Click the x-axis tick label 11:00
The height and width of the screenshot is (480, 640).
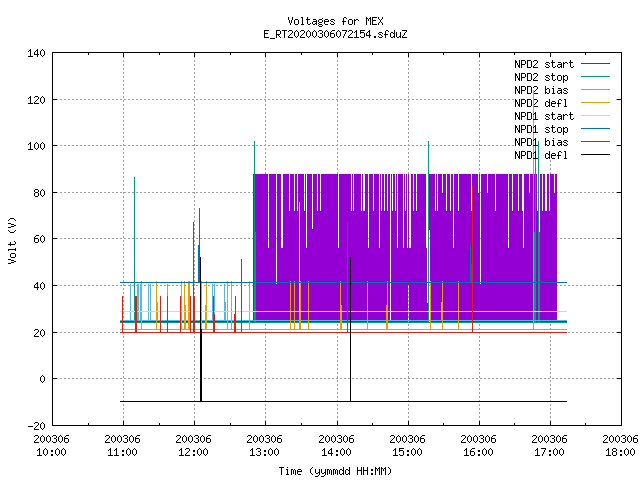[122, 453]
